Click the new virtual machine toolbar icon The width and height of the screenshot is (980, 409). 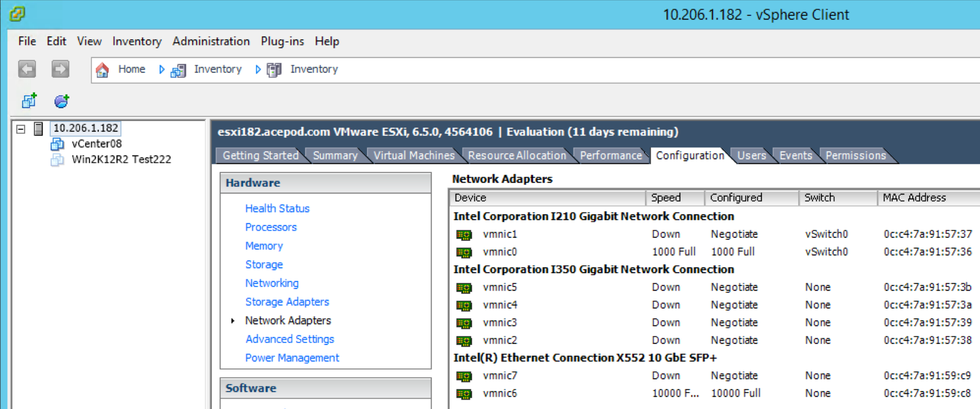pos(29,101)
